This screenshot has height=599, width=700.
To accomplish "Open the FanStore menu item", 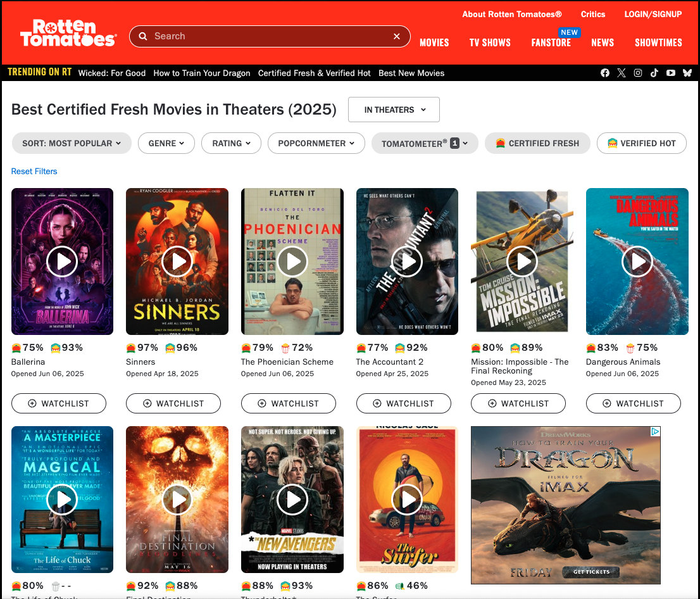I will coord(551,43).
